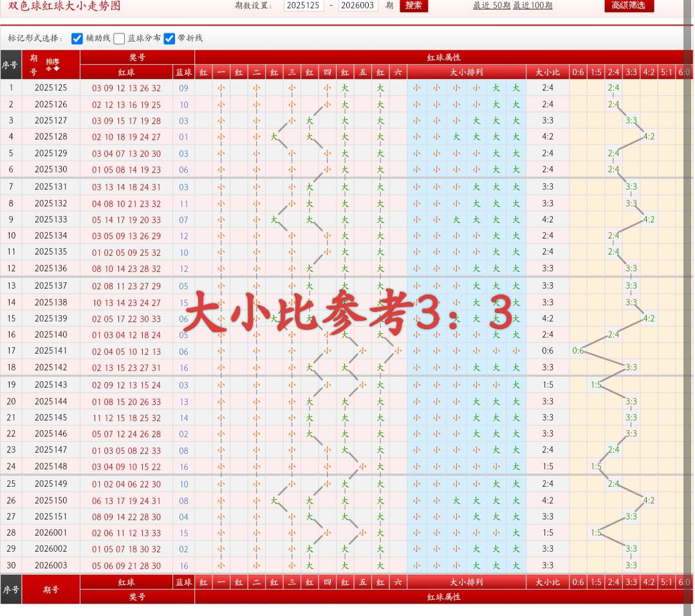The height and width of the screenshot is (616, 695).
Task: Click the start period field showing 2025125
Action: 303,6
